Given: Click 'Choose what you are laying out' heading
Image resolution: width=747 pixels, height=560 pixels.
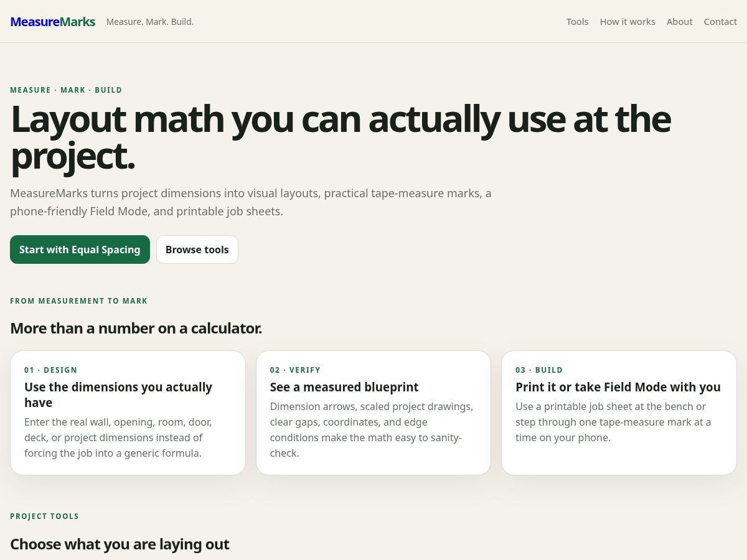Looking at the screenshot, I should tap(120, 544).
